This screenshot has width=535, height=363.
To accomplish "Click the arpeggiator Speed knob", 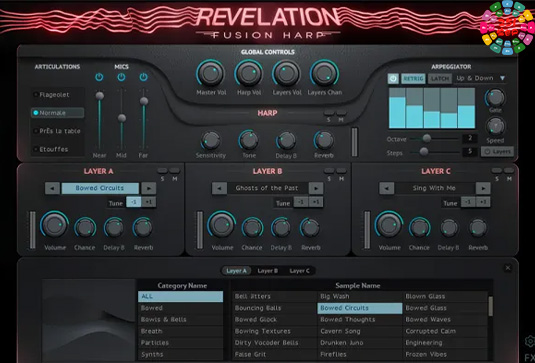I will 495,127.
